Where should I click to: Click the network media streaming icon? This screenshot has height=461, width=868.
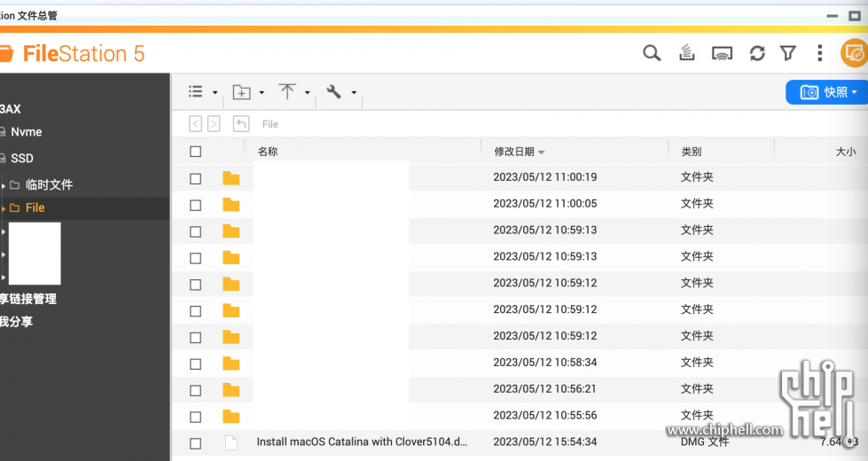(x=722, y=54)
